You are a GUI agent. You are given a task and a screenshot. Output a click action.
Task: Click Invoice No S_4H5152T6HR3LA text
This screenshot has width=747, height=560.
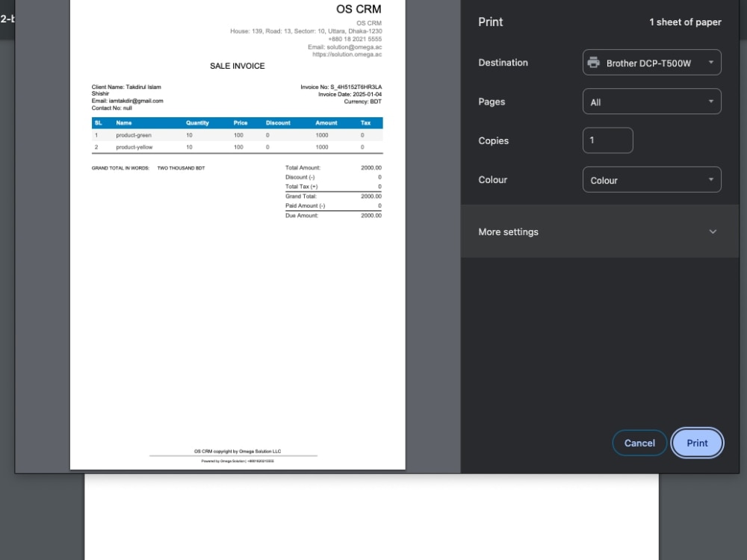[341, 87]
